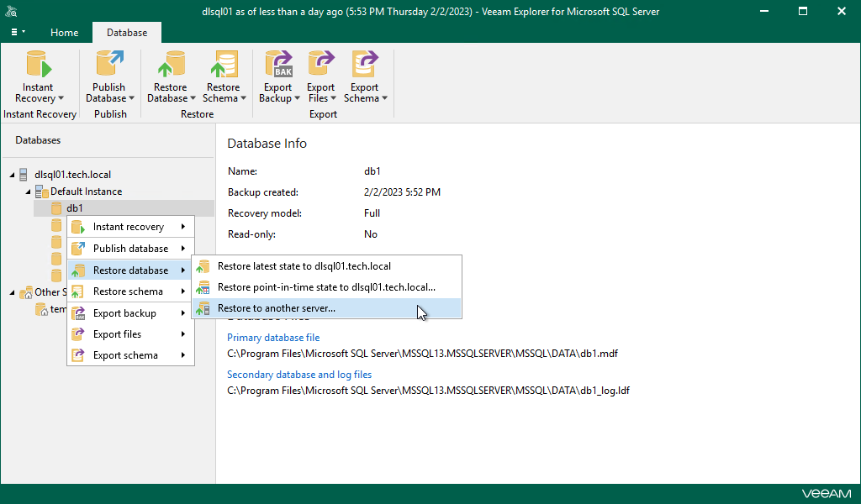Select Restore to another server option

tap(327, 308)
